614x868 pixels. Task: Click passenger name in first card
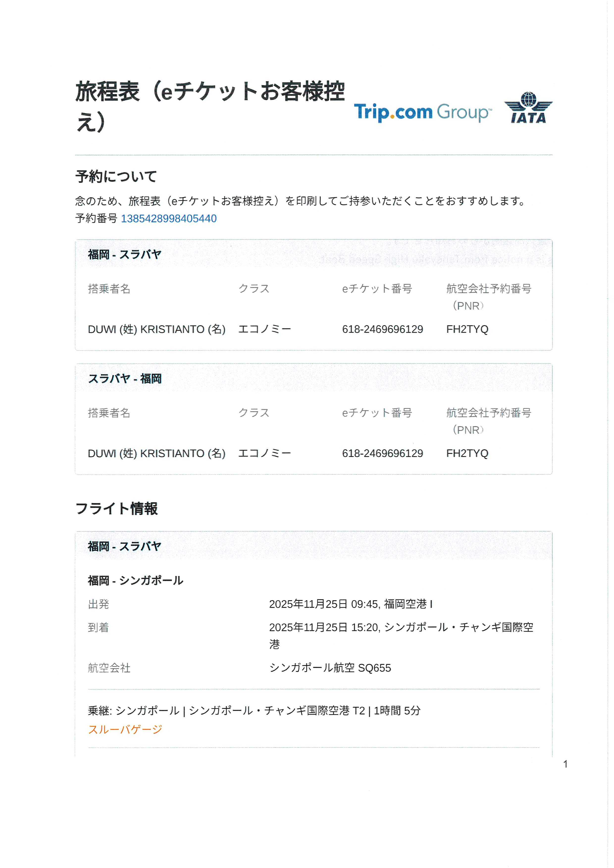tap(156, 329)
